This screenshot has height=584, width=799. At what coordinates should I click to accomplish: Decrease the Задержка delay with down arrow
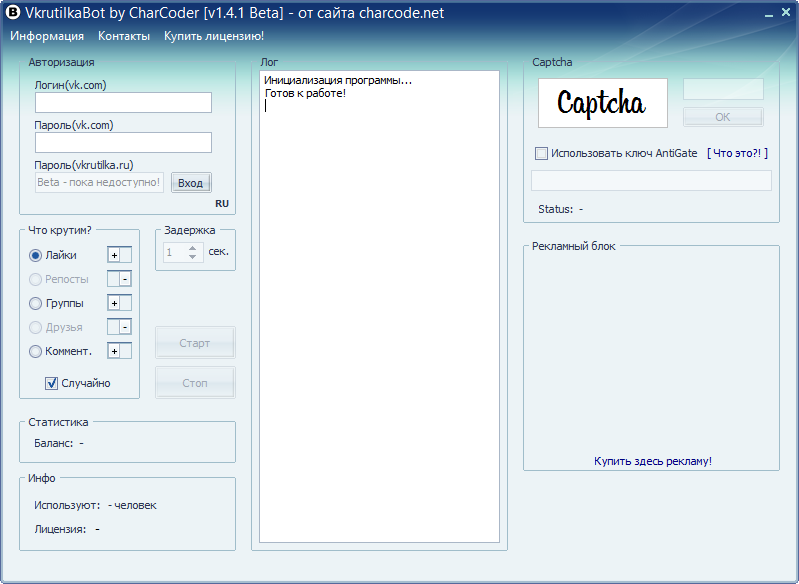coord(193,256)
